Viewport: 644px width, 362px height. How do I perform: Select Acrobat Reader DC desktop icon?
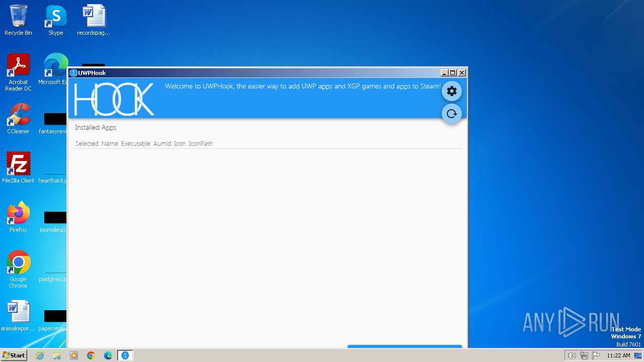coord(18,72)
